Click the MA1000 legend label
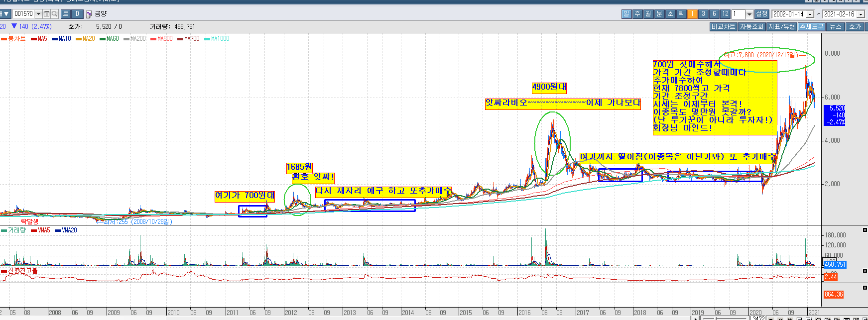This screenshot has width=868, height=320. [220, 38]
